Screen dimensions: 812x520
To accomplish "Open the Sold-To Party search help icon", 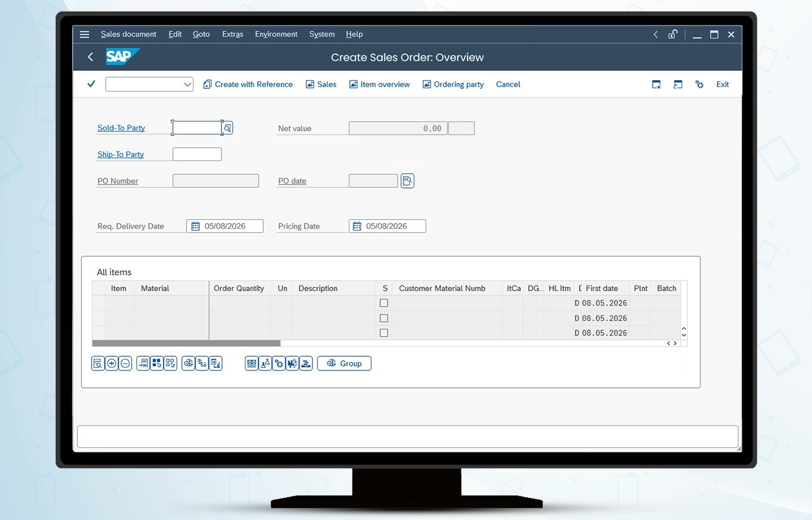I will click(227, 128).
